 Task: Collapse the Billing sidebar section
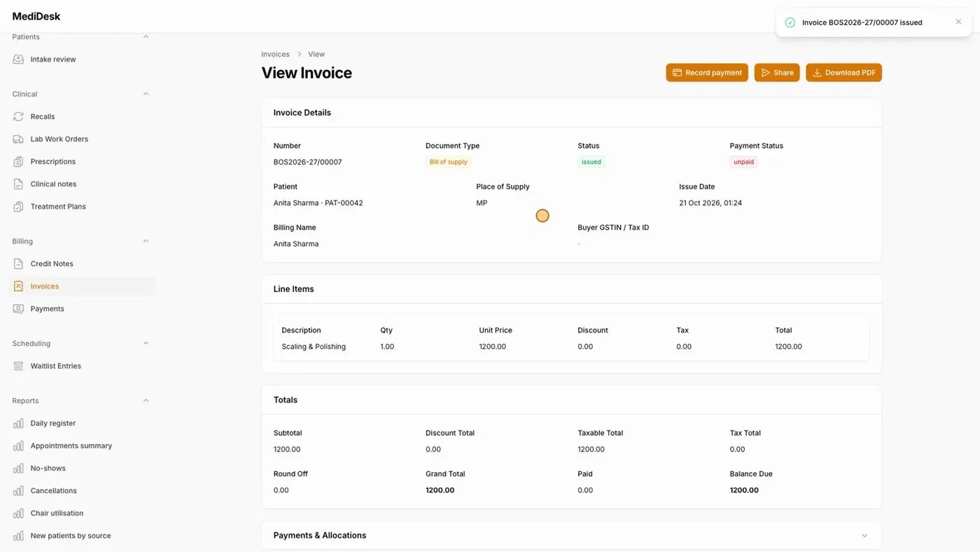(x=146, y=241)
